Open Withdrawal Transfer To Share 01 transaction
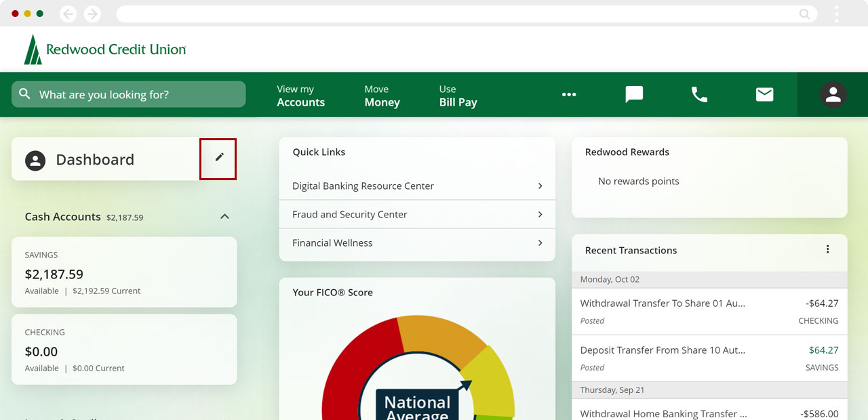 tap(709, 312)
